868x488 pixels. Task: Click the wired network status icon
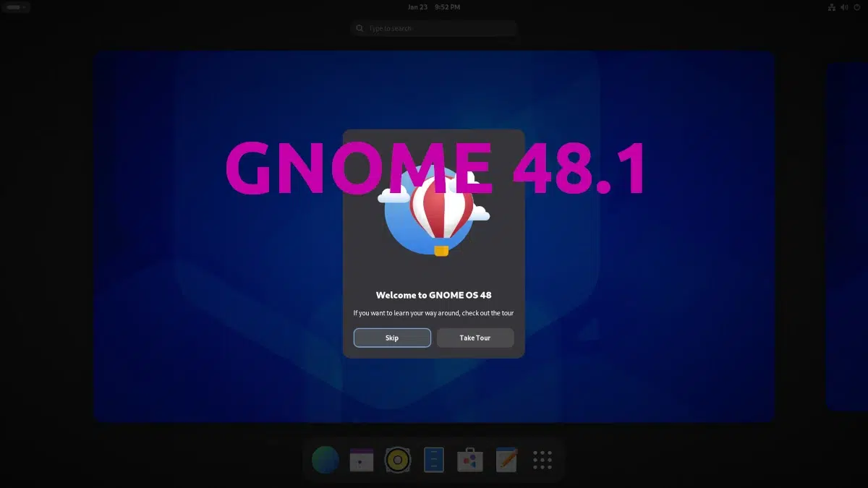point(831,7)
